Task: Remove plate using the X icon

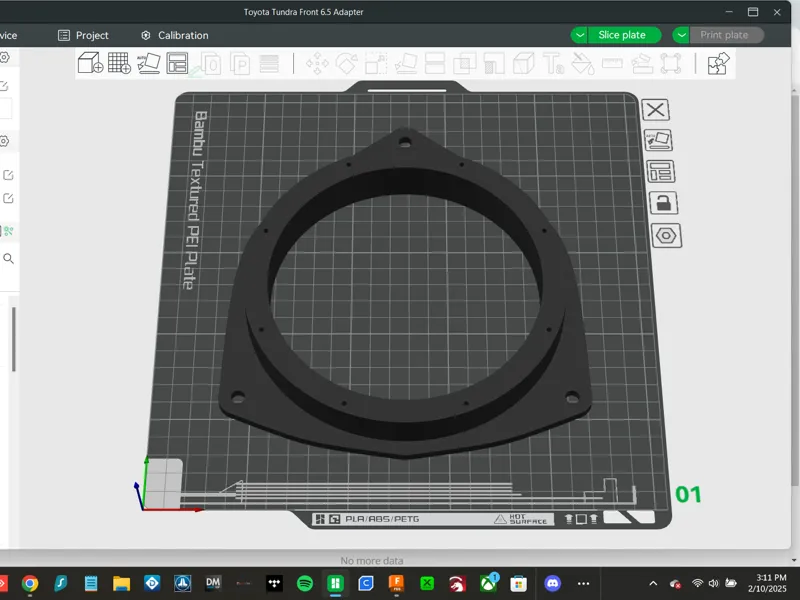Action: (x=656, y=110)
